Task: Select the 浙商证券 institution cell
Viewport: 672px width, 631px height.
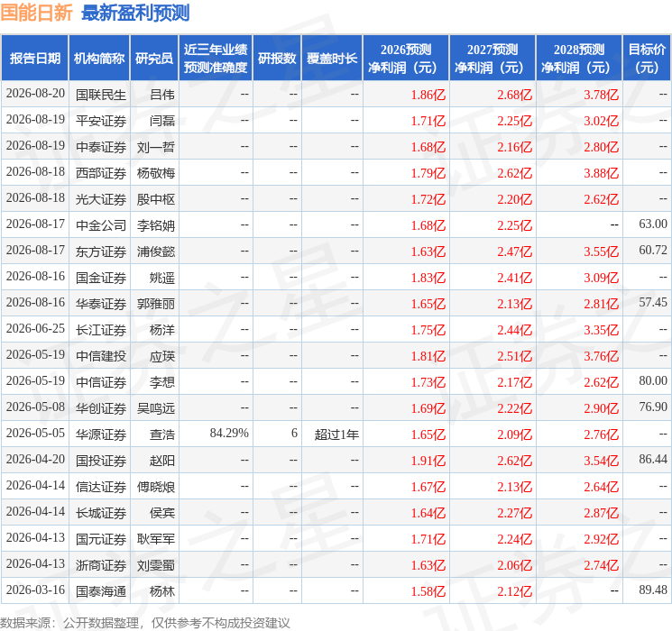Action: pos(101,565)
